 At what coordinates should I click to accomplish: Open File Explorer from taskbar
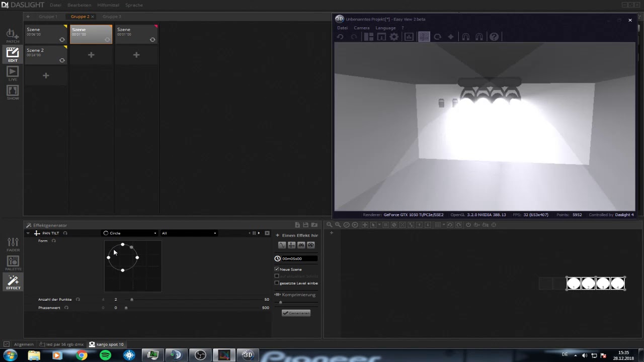coord(34,355)
